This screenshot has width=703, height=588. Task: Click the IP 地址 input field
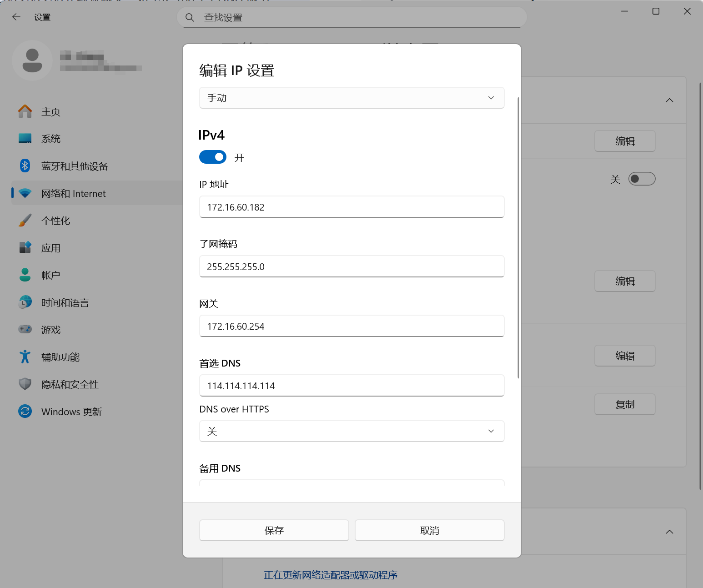click(351, 207)
